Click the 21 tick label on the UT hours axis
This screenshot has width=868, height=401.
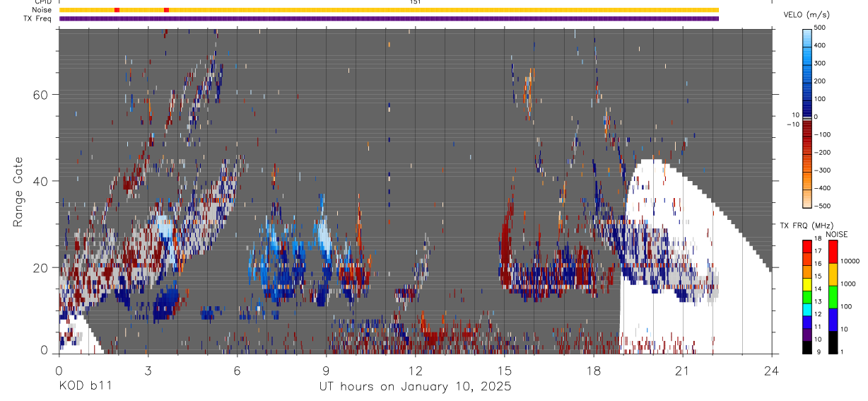coord(683,370)
